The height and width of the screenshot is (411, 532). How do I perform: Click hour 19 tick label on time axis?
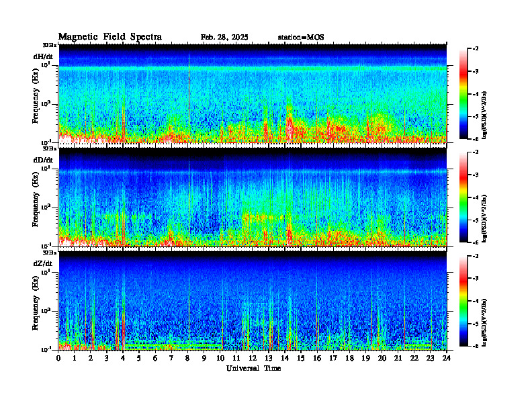365,358
